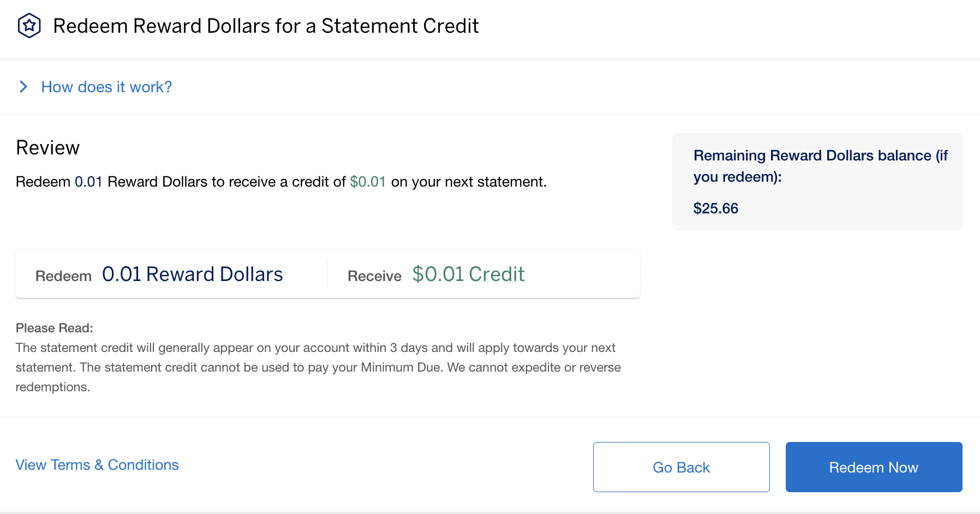Click the Go Back button
This screenshot has height=514, width=980.
681,467
